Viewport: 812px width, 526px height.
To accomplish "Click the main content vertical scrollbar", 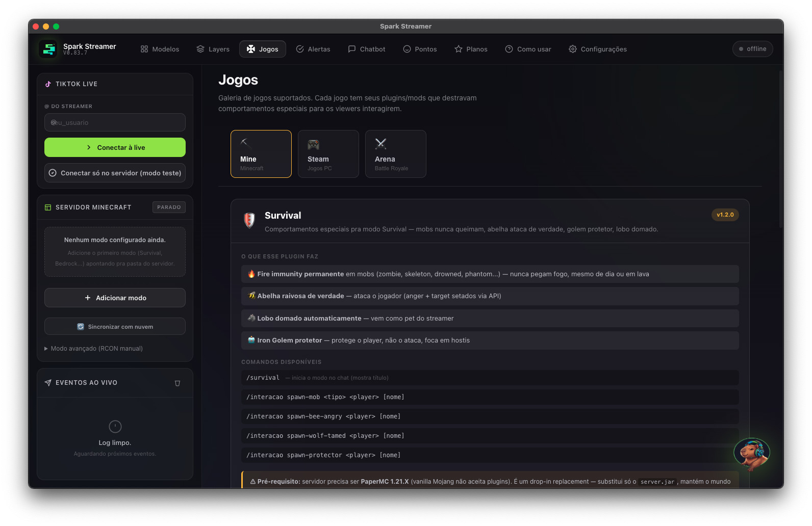I will coord(780,149).
